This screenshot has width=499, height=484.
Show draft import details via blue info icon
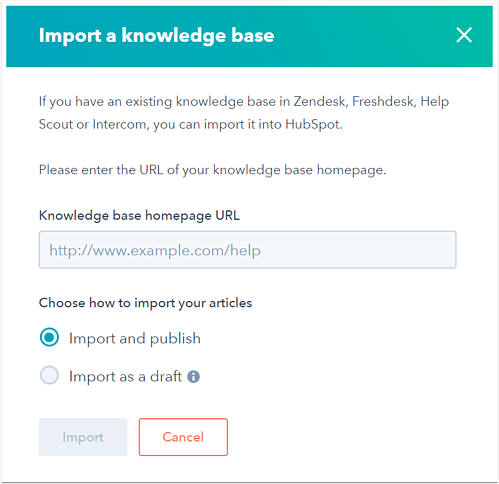point(193,377)
